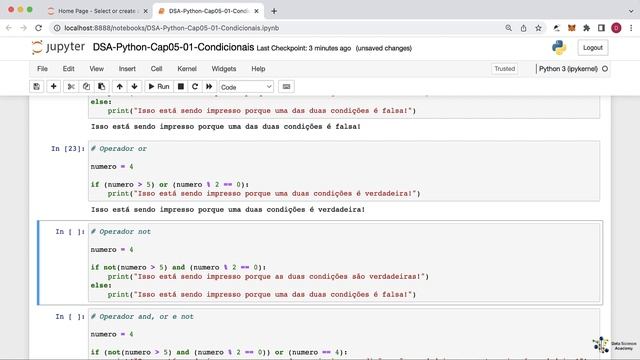Click the kernel idle circle indicator
Viewport: 640px width, 360px height.
(605, 69)
